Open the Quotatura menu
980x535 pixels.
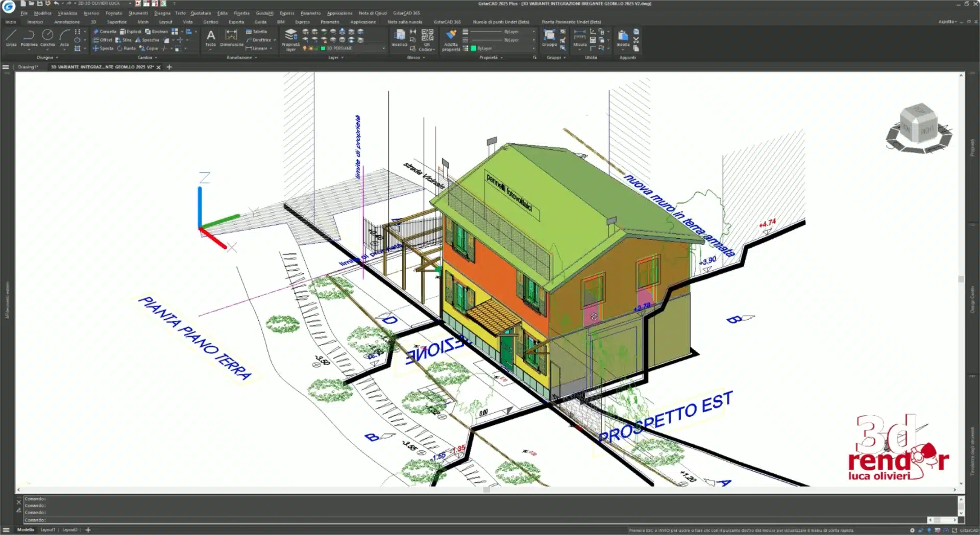(201, 13)
